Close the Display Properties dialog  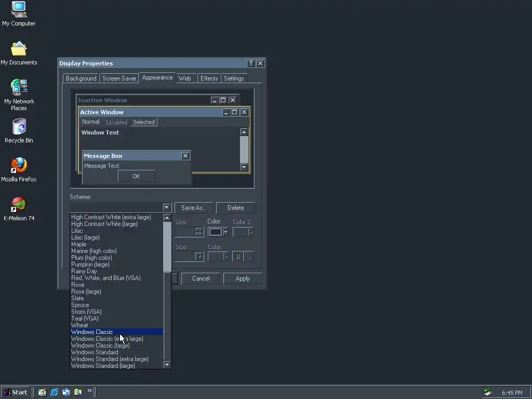click(x=260, y=63)
